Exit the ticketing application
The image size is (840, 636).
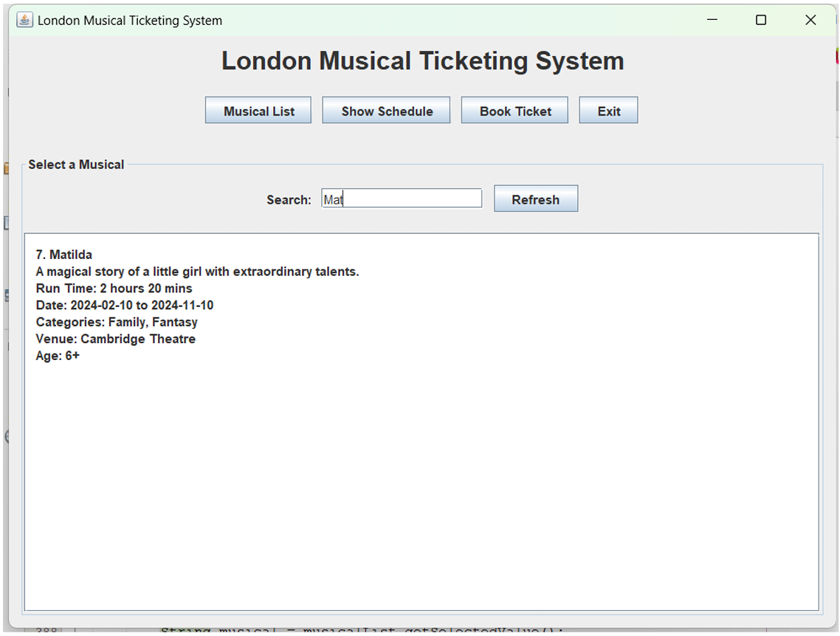point(608,110)
